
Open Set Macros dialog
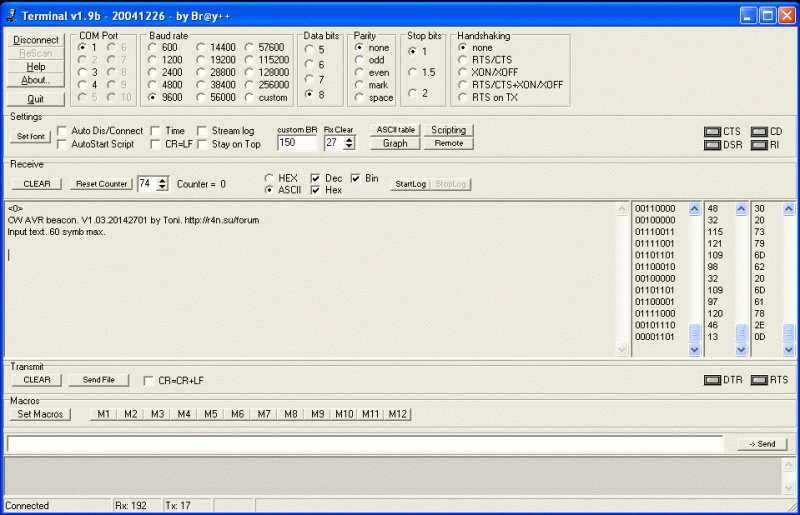[x=40, y=414]
